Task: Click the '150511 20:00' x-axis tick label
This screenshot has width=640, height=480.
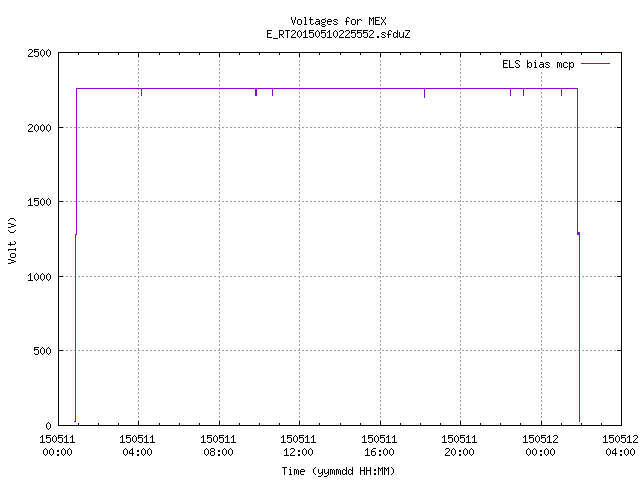Action: tap(459, 446)
